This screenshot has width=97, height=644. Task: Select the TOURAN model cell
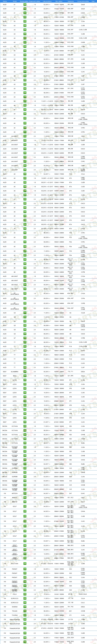click(15, 615)
